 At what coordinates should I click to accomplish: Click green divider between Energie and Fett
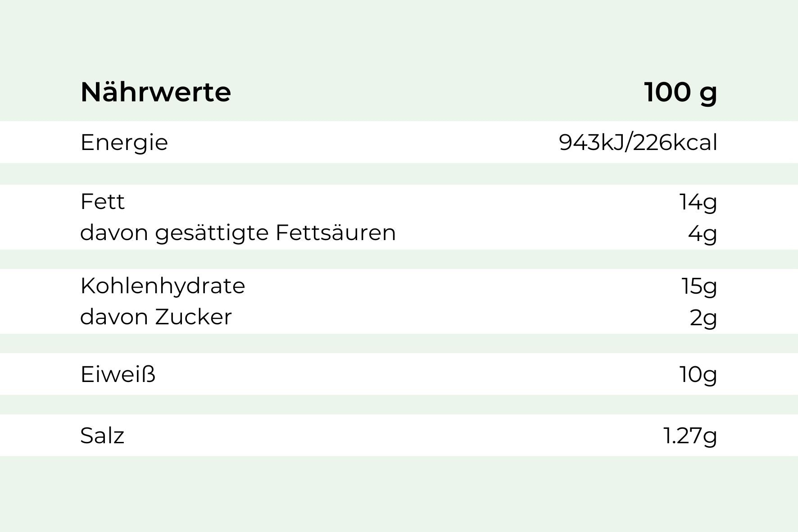click(x=399, y=174)
